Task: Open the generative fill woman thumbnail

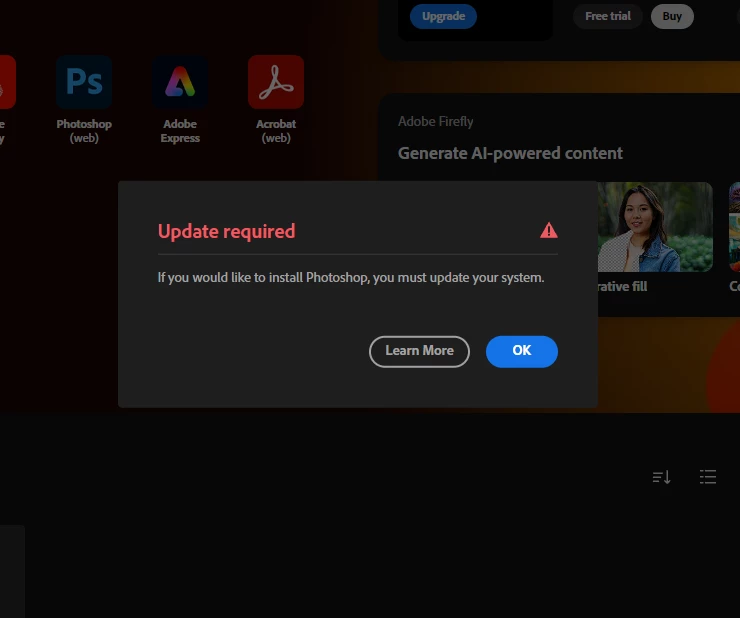Action: (x=655, y=227)
